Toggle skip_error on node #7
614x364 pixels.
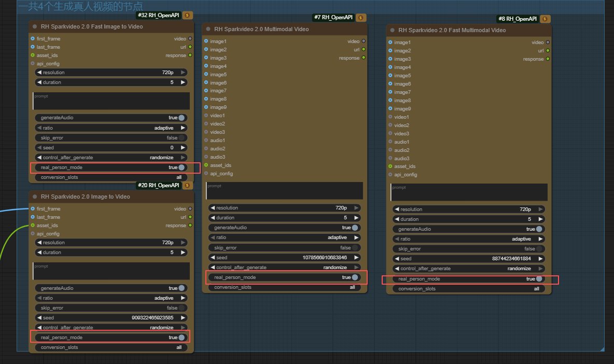point(285,248)
